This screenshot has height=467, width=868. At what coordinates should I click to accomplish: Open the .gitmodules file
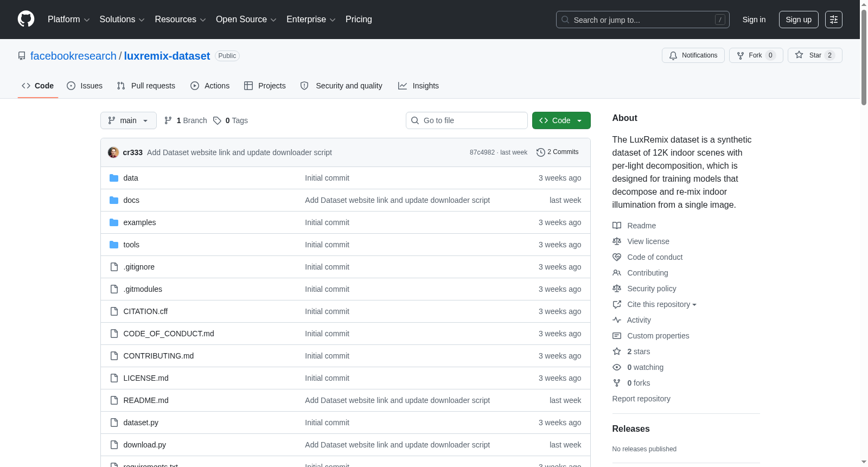[143, 289]
